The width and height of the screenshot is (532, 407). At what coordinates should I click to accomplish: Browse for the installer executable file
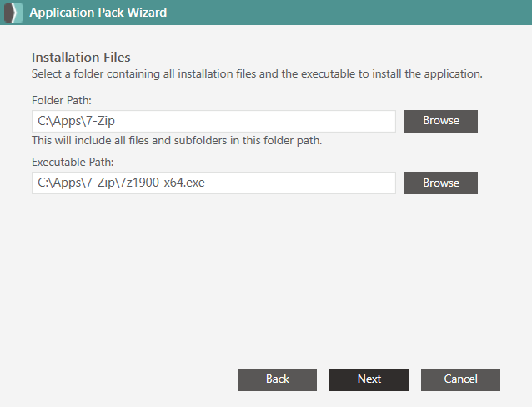[x=441, y=183]
